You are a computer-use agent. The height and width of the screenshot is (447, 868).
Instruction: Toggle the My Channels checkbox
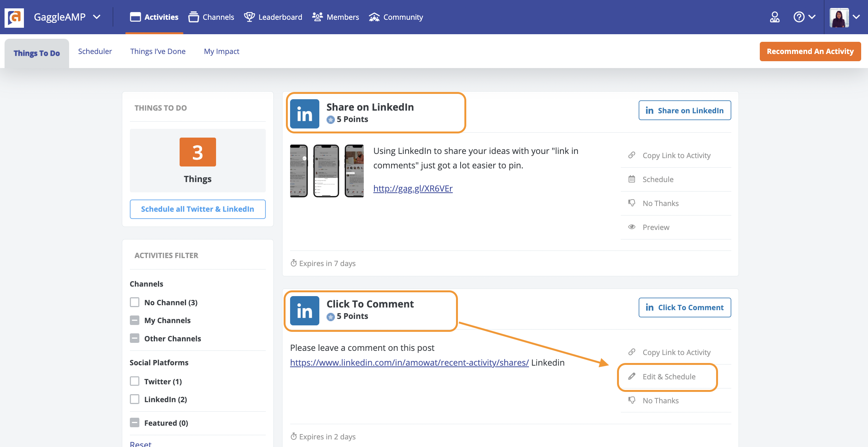(x=134, y=320)
